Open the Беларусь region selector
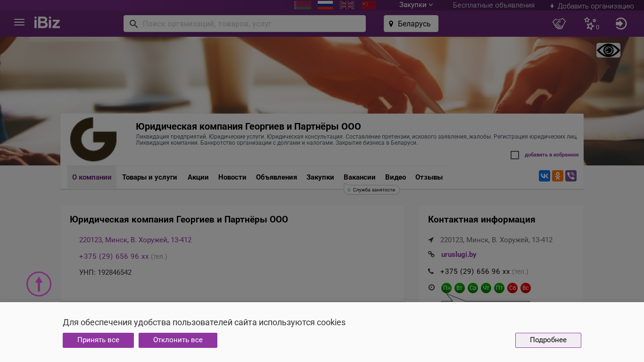The width and height of the screenshot is (644, 362). (x=411, y=24)
